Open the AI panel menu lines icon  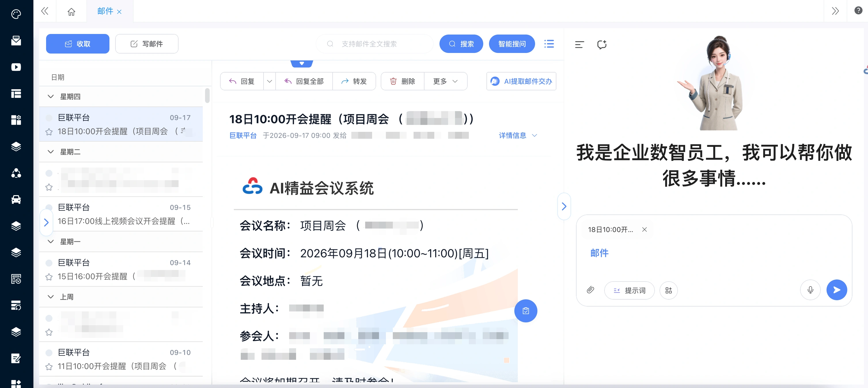(579, 44)
